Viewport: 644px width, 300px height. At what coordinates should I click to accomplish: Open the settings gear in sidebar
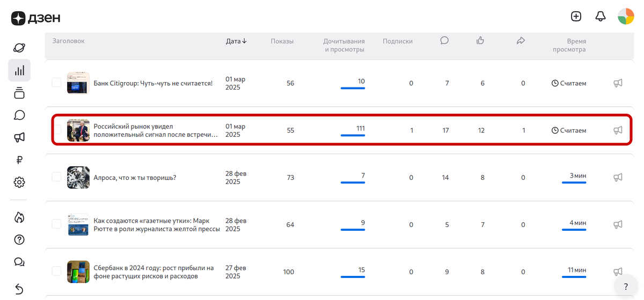tap(19, 182)
